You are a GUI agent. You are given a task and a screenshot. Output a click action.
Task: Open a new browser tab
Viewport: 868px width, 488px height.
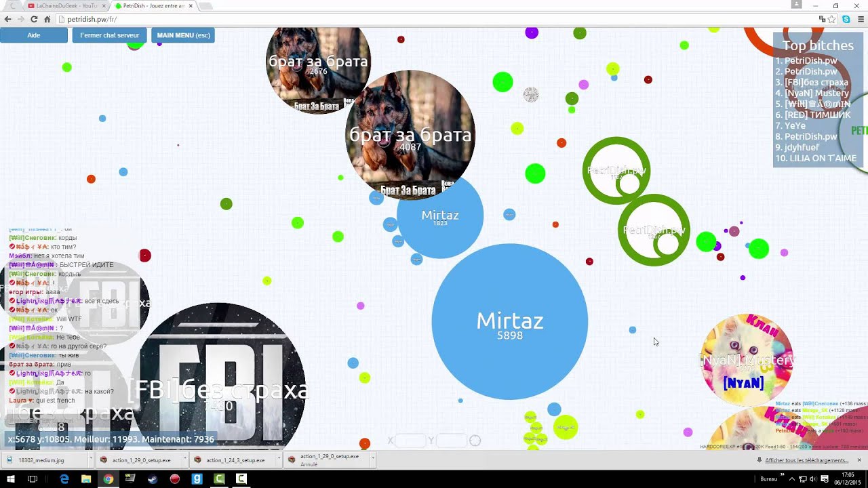[205, 5]
